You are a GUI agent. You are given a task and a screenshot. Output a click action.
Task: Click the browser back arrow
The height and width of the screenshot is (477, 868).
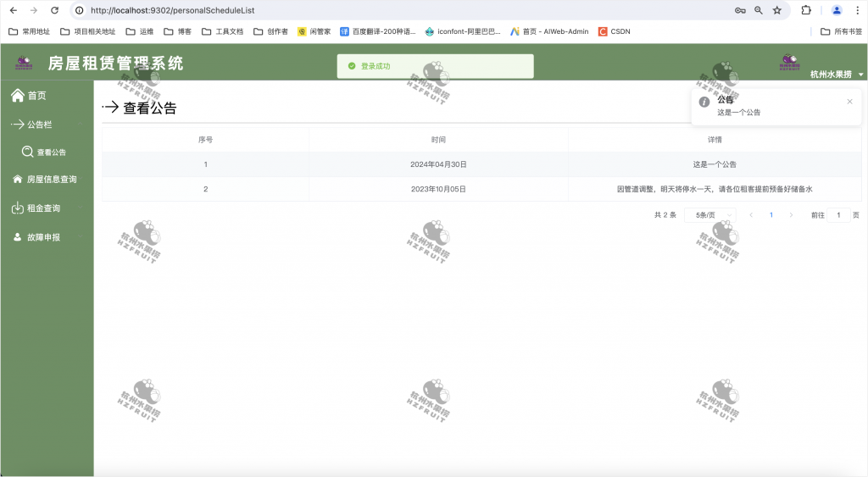[x=14, y=10]
